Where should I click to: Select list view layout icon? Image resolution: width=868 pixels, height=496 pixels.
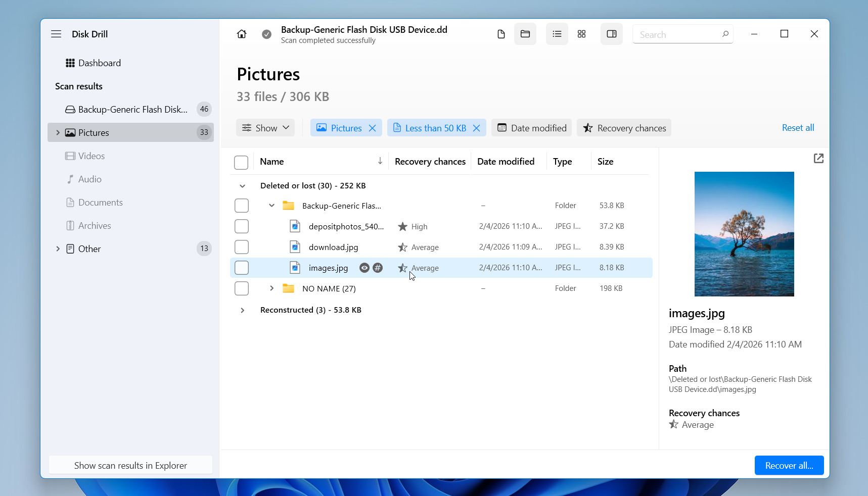(557, 34)
